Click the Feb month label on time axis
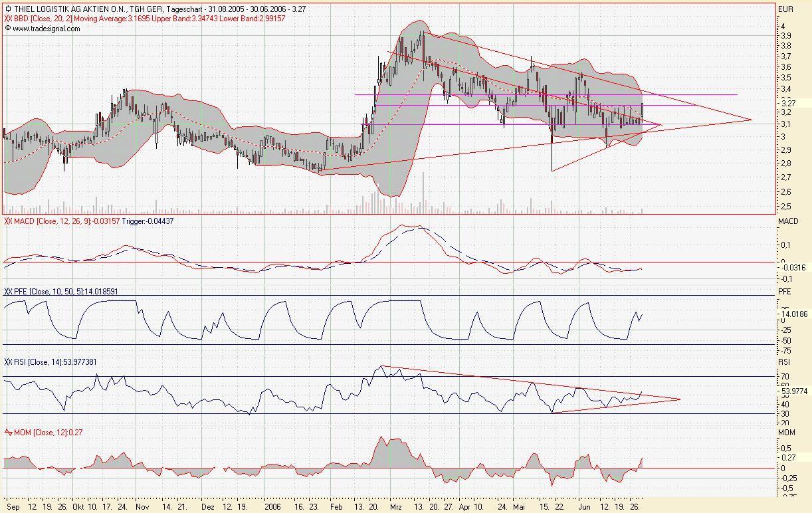Viewport: 812px width, 513px height. point(336,506)
